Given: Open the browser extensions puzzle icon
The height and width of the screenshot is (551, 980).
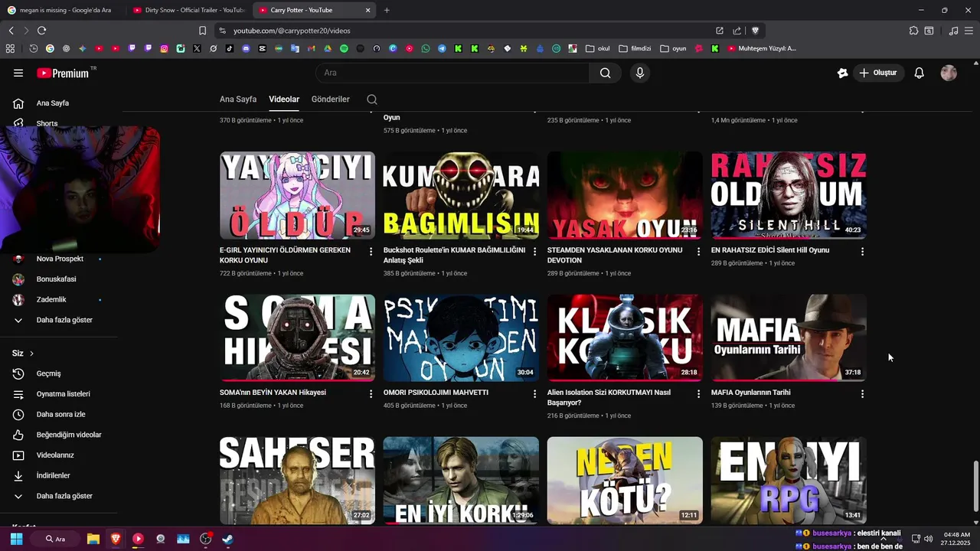Looking at the screenshot, I should pos(913,31).
